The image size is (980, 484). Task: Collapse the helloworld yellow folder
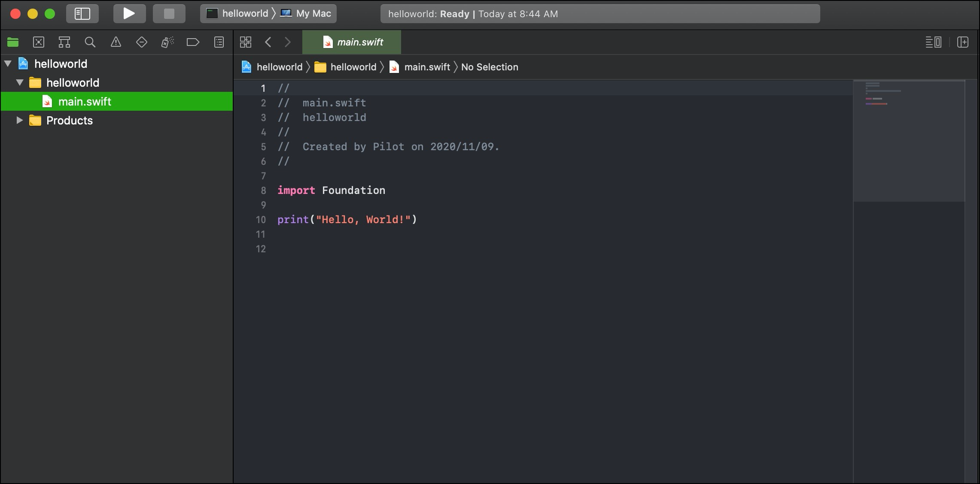[x=20, y=83]
